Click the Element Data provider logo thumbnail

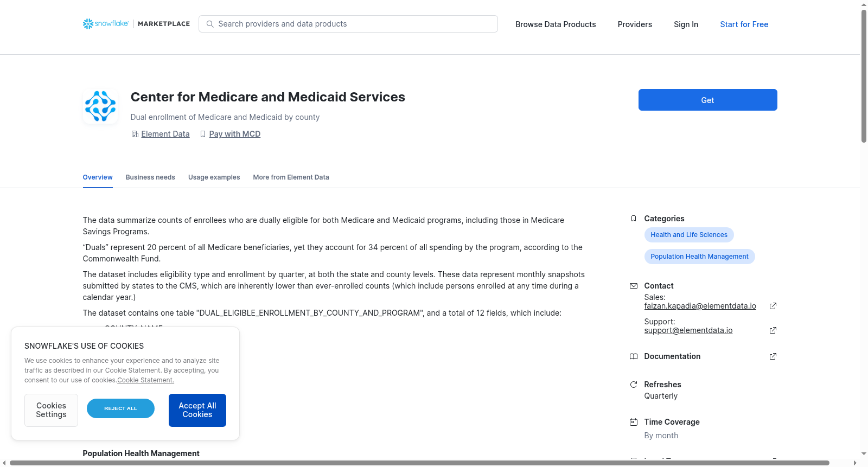click(x=100, y=106)
